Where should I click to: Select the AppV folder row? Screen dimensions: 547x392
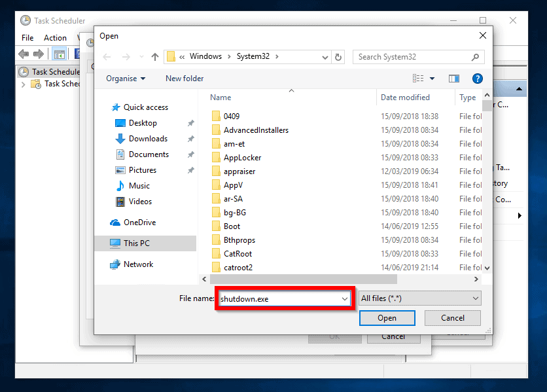(345, 185)
